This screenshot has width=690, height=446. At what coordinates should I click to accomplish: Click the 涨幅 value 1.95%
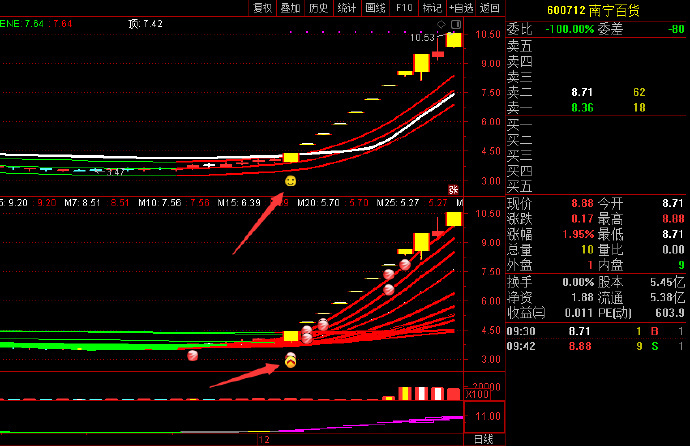click(578, 234)
